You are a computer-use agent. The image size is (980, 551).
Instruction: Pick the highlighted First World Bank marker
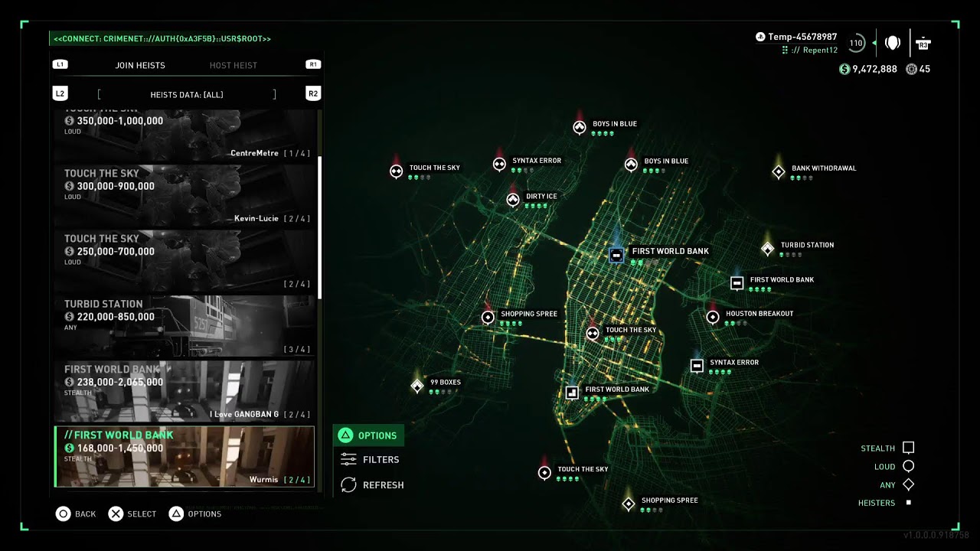[x=616, y=255]
